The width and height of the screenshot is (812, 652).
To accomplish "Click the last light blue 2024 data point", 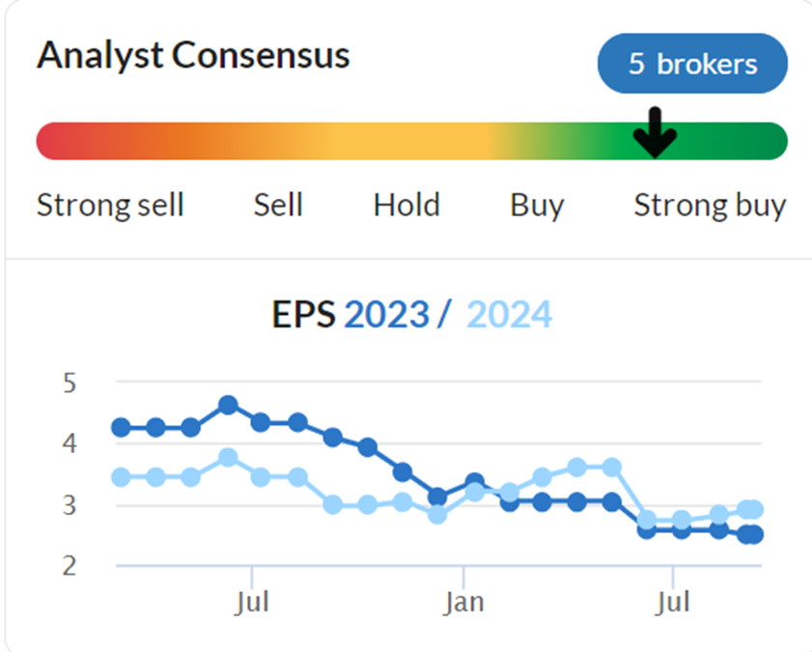I will click(754, 510).
